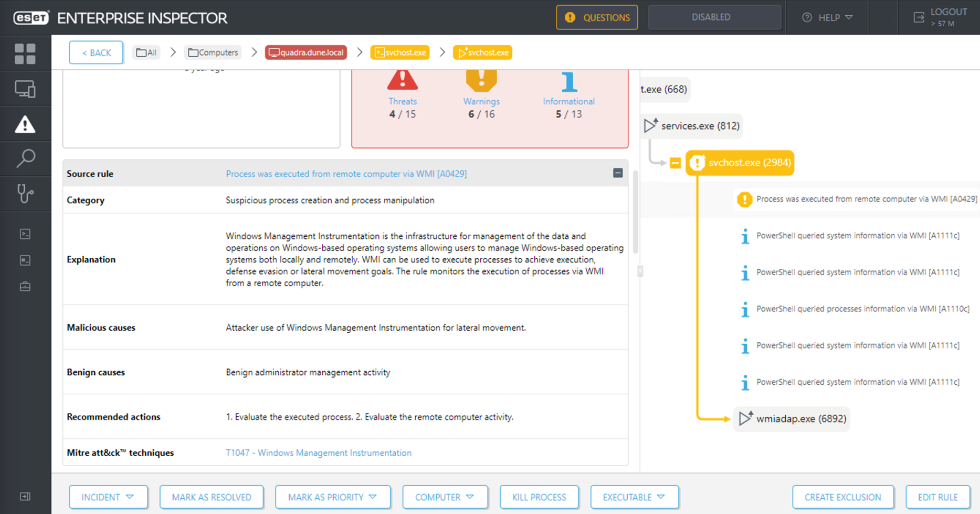Click the DISABLED button in the header
980x514 pixels.
715,17
